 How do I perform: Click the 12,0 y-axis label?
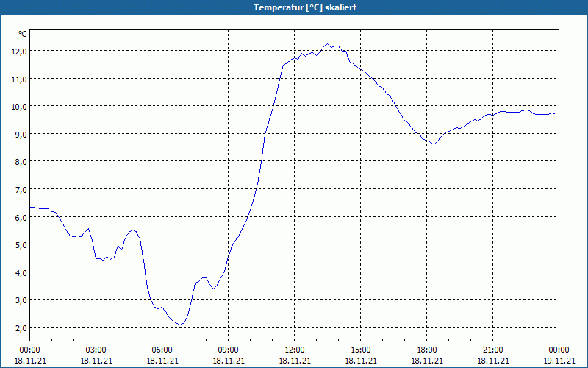click(19, 52)
